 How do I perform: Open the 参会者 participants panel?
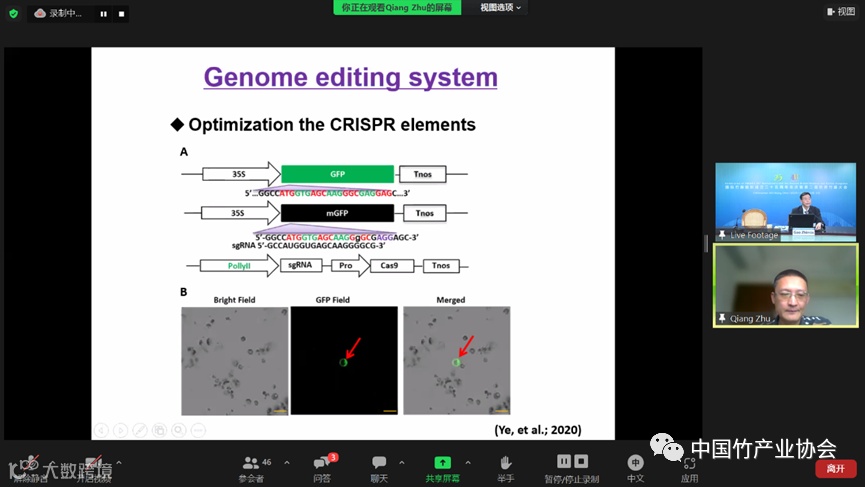point(252,469)
